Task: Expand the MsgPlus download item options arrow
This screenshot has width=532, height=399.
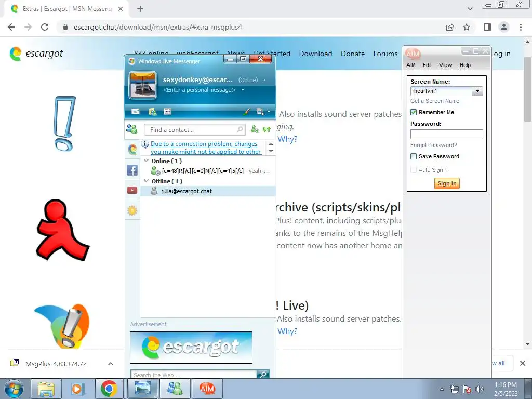Action: click(x=111, y=364)
